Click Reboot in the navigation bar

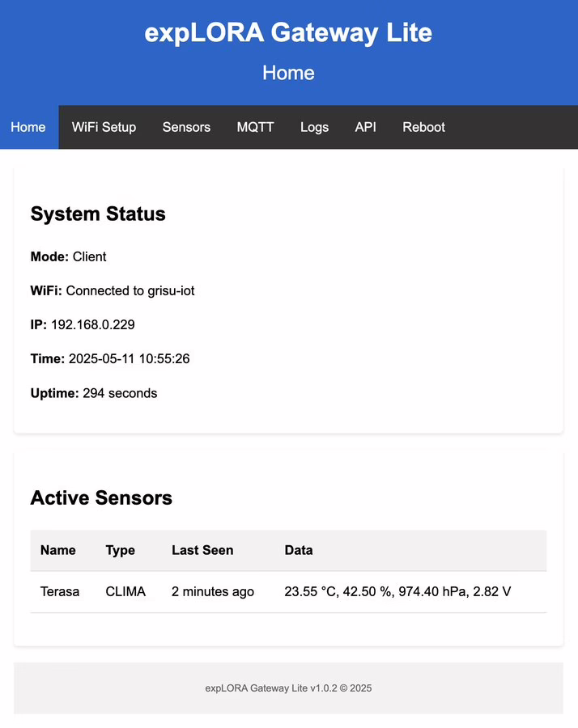(x=423, y=127)
